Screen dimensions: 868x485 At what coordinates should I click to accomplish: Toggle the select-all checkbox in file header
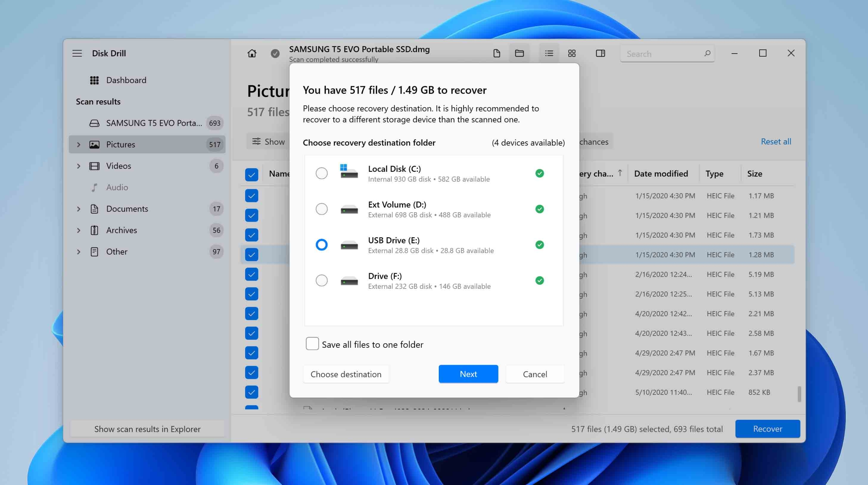tap(252, 175)
